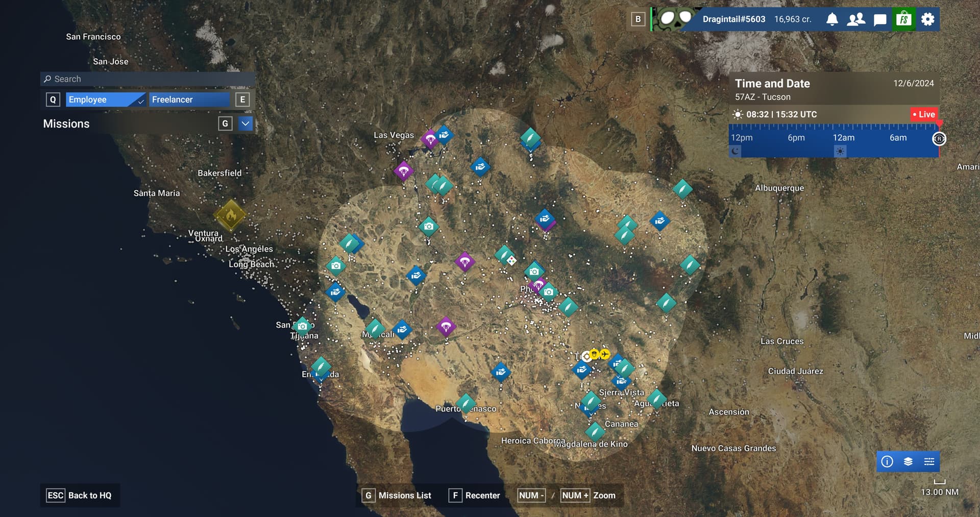Click the time of day slider bar
This screenshot has height=517, width=980.
point(834,140)
